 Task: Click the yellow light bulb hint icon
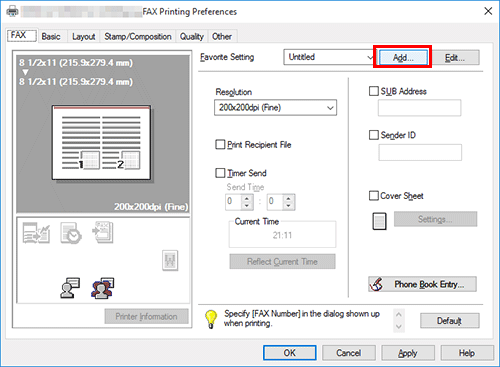click(x=211, y=319)
